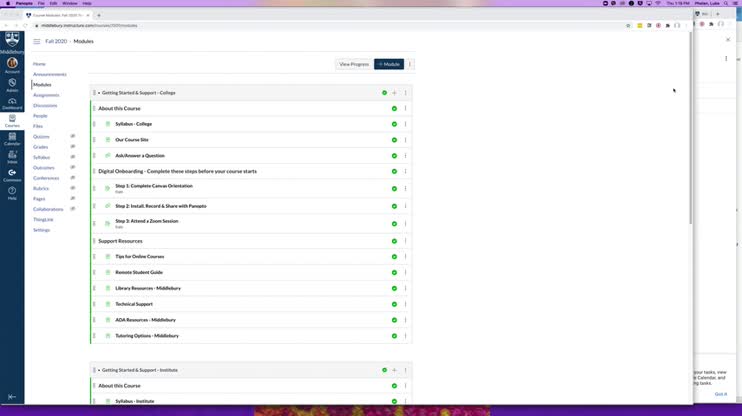The height and width of the screenshot is (416, 742).
Task: Toggle publish for Getting Started College module
Action: click(384, 93)
